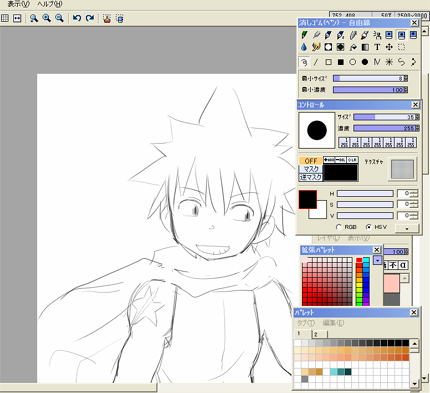The height and width of the screenshot is (393, 430).
Task: Click the mask CLR button
Action: click(352, 160)
